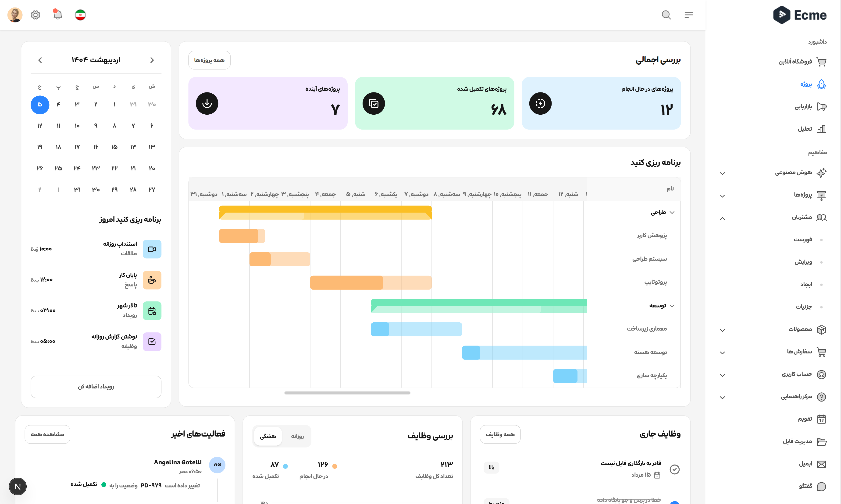The width and height of the screenshot is (841, 504).
Task: Open settings gear icon in header
Action: [35, 15]
